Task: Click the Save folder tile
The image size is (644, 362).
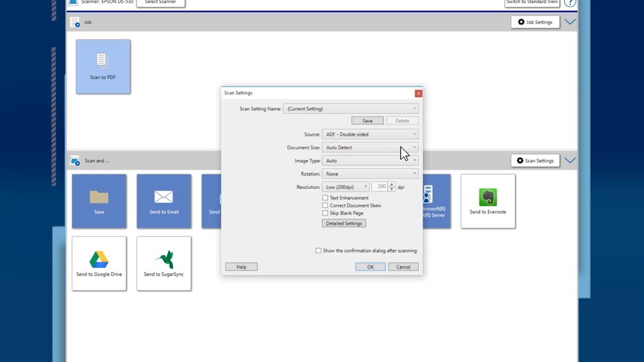Action: [99, 201]
